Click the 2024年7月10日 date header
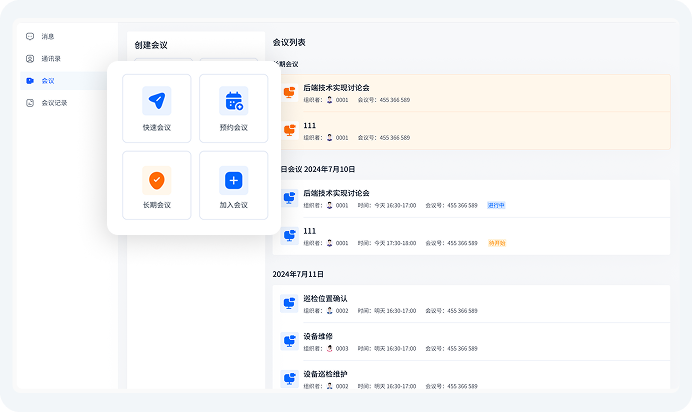The image size is (692, 412). coord(329,169)
